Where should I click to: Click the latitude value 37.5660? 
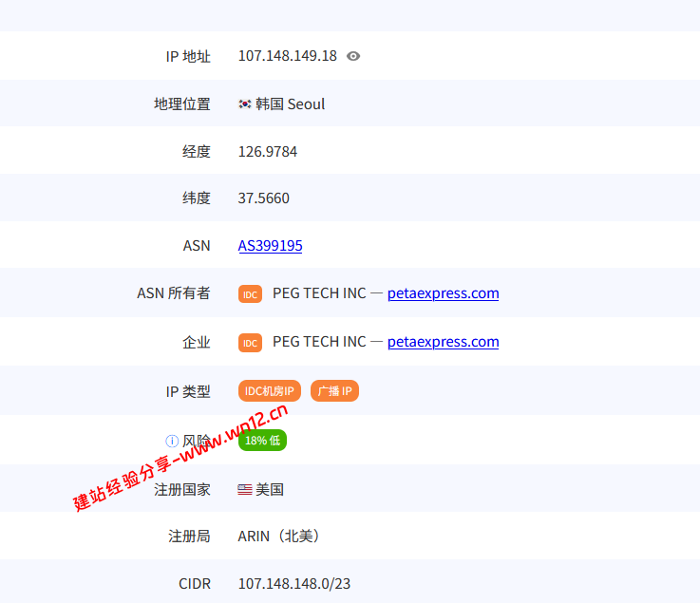tap(263, 198)
